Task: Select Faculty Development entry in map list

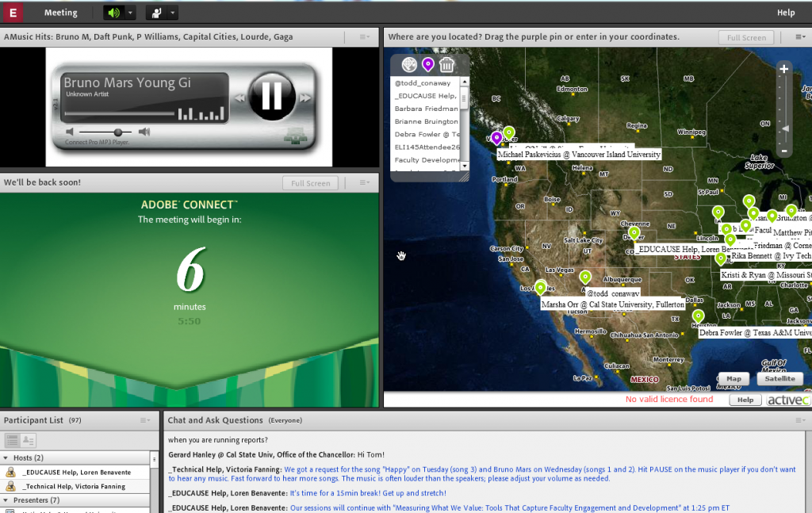Action: tap(426, 160)
